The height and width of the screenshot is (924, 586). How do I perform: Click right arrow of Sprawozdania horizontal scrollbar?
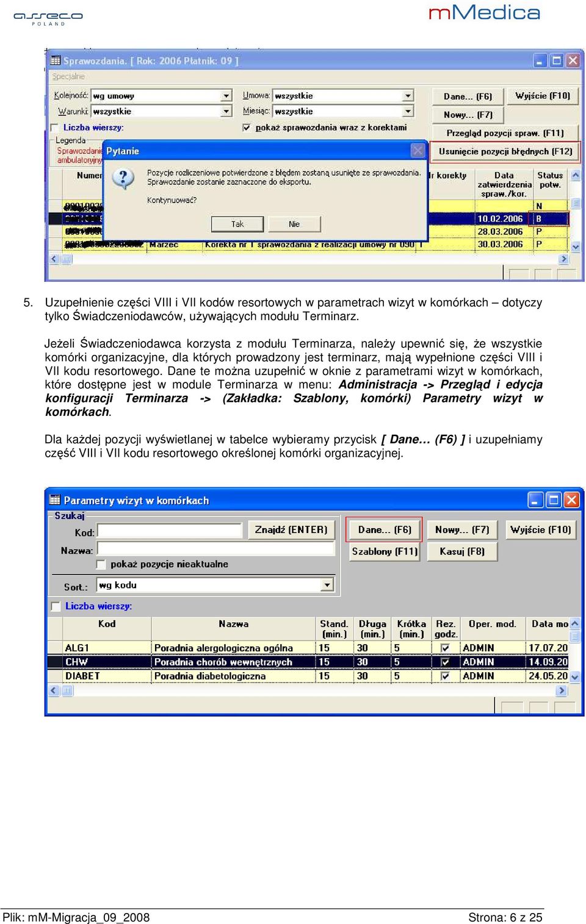[x=563, y=259]
